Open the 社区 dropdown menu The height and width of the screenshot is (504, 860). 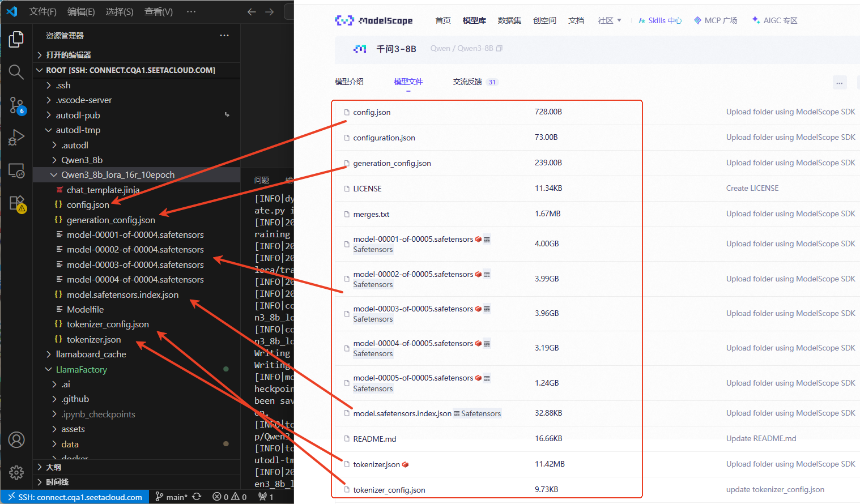(610, 20)
